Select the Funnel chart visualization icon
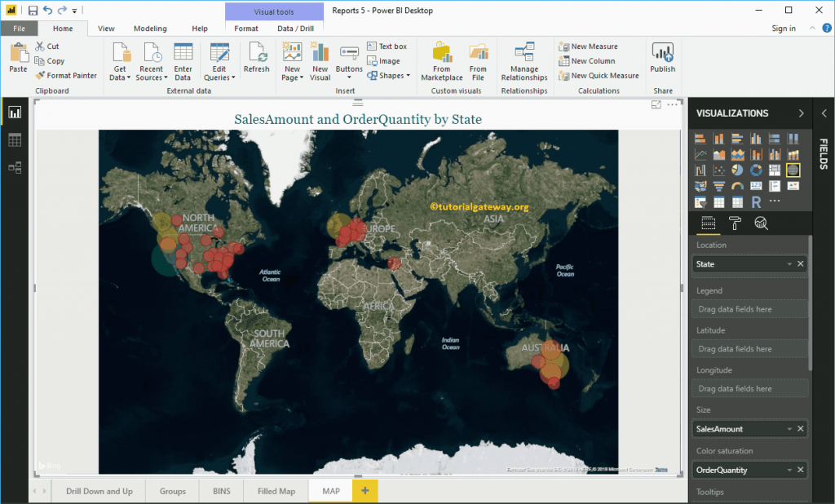 coord(718,186)
